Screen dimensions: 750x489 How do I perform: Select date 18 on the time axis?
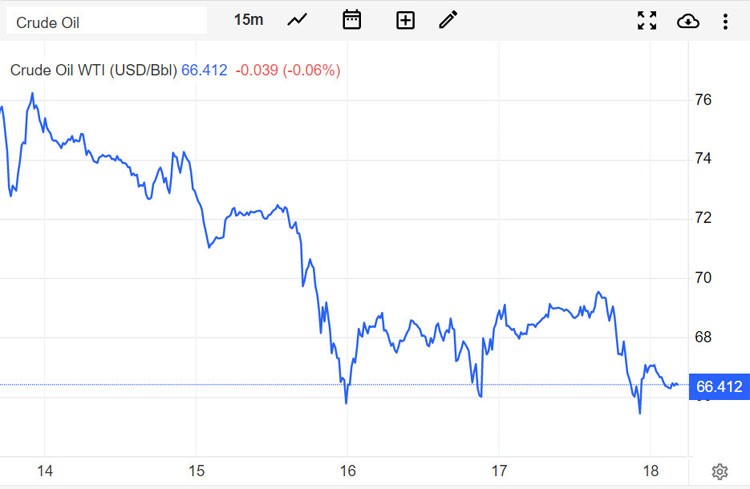pos(649,471)
